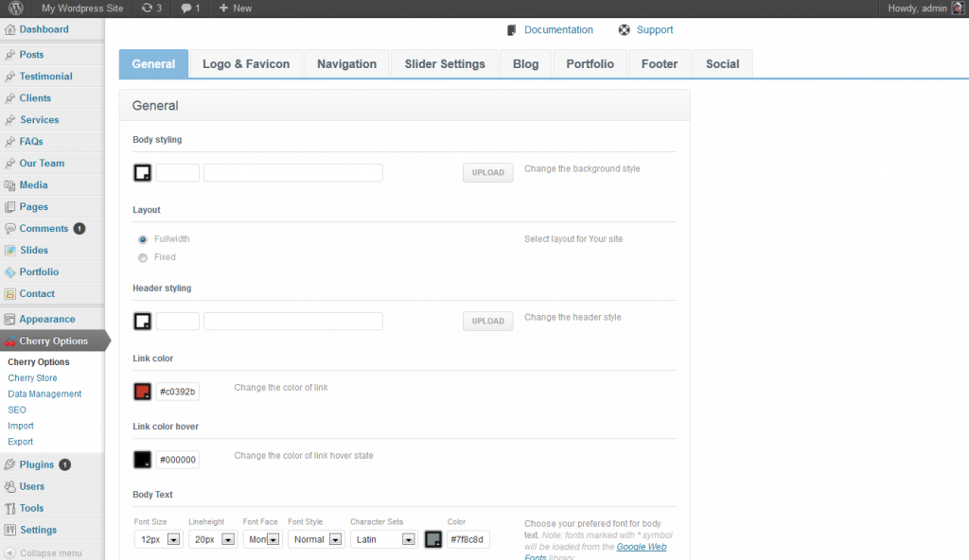This screenshot has height=560, width=969.
Task: Click the Portfolio icon in the sidebar
Action: click(9, 272)
